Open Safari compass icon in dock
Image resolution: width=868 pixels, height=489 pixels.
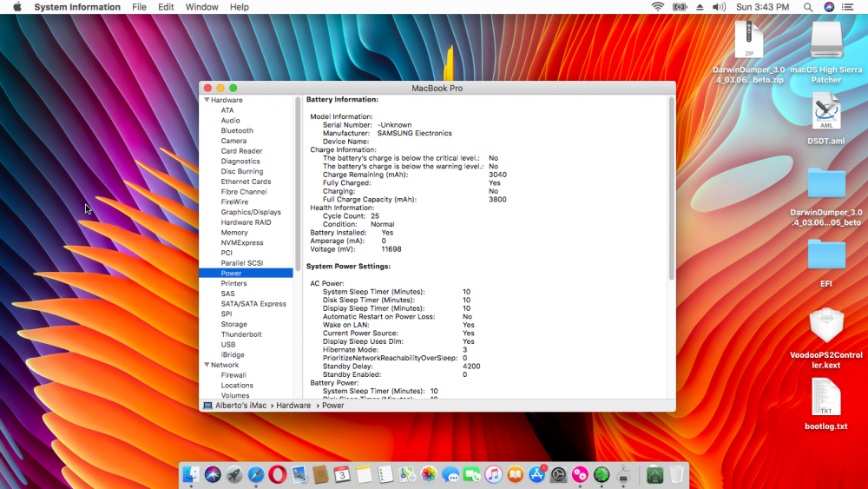click(x=256, y=474)
